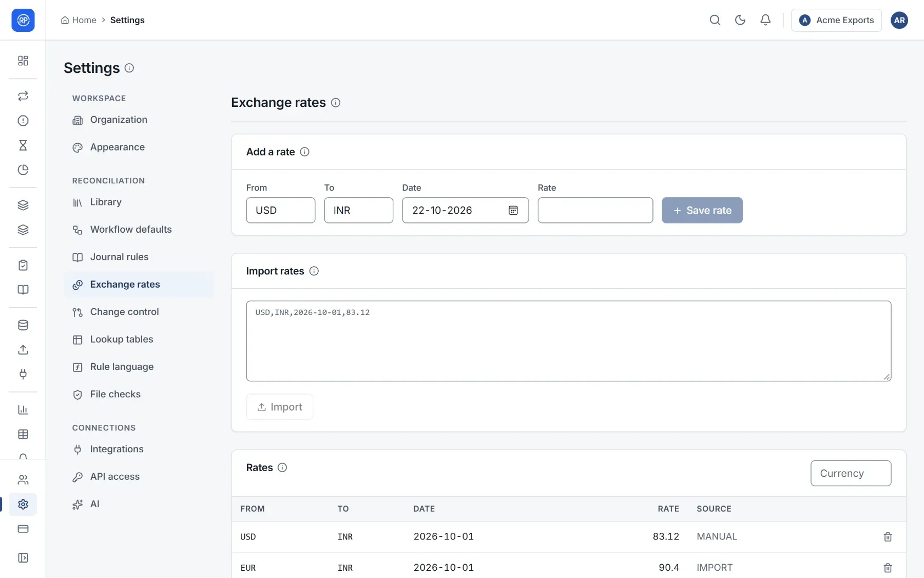Open the users icon in the rail
Viewport: 924px width, 578px height.
23,480
